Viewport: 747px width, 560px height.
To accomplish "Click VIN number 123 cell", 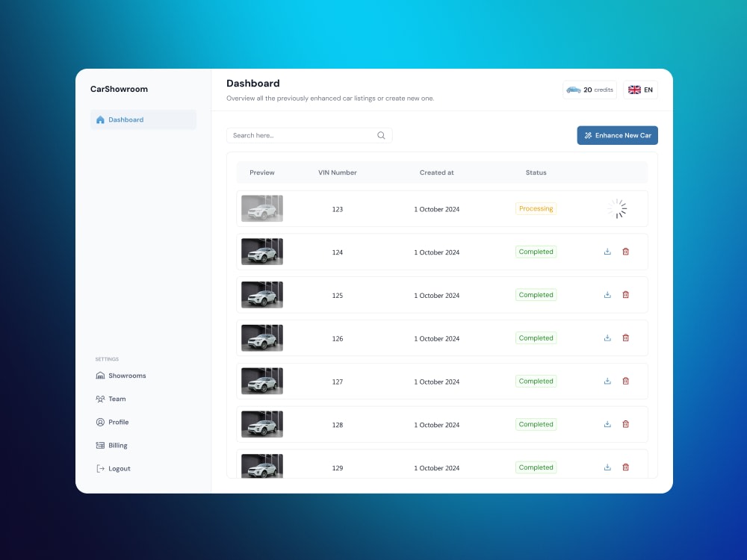I will tap(338, 209).
